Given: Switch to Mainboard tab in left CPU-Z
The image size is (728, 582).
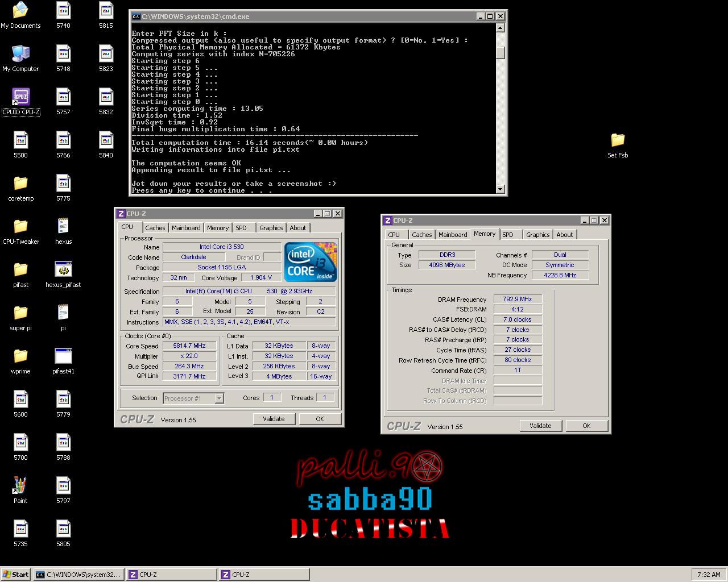Looking at the screenshot, I should [186, 228].
